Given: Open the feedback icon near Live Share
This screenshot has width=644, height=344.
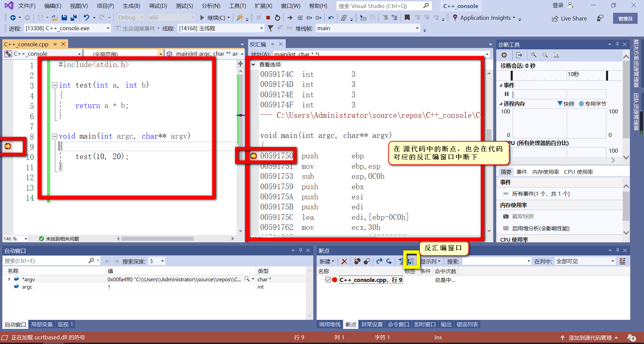Looking at the screenshot, I should click(600, 18).
